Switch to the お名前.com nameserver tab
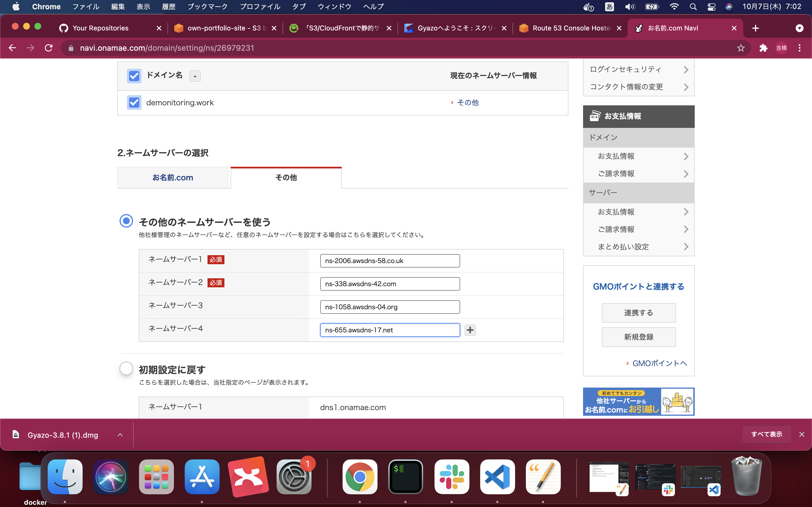 pyautogui.click(x=173, y=177)
